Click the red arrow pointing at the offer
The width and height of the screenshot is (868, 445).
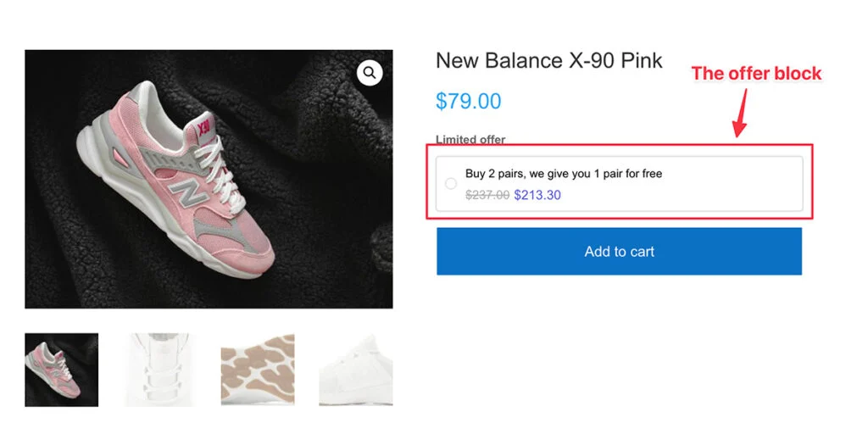(741, 114)
